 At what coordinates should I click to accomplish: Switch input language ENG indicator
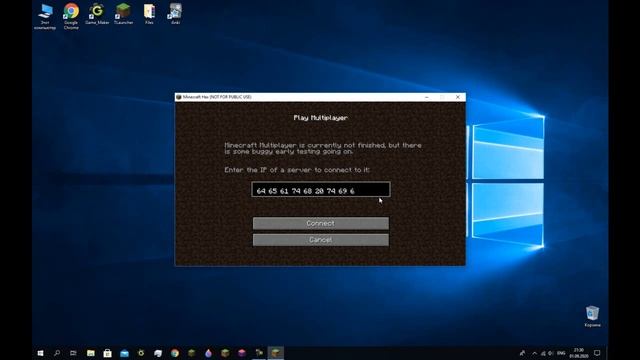[x=561, y=353]
